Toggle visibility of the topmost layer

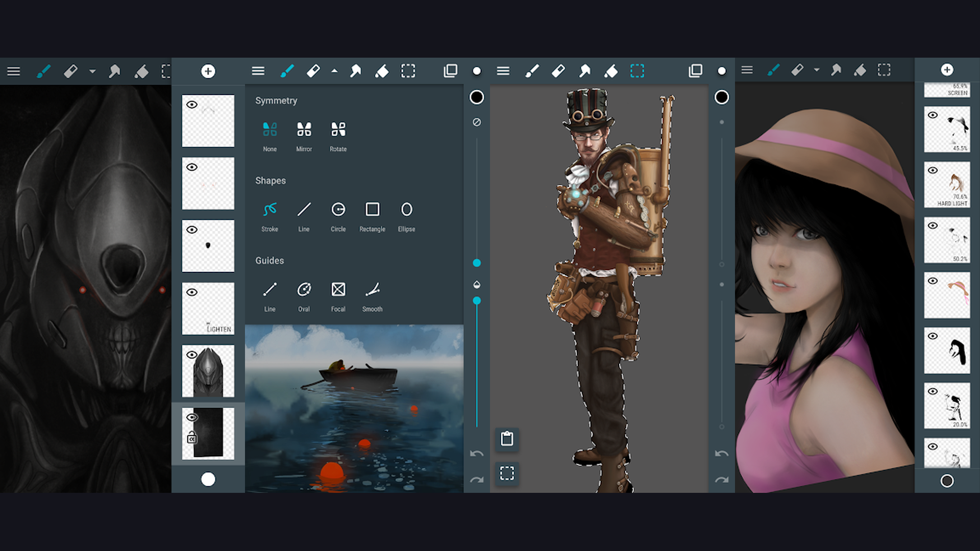192,105
